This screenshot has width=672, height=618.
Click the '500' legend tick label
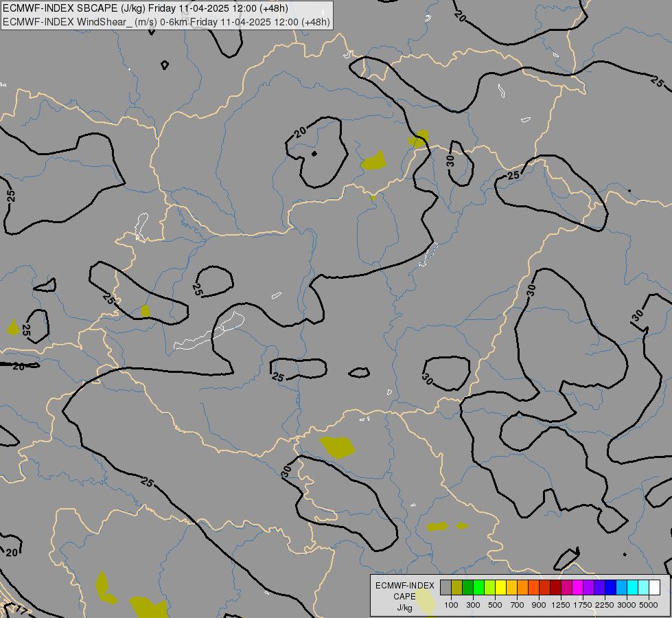(495, 605)
